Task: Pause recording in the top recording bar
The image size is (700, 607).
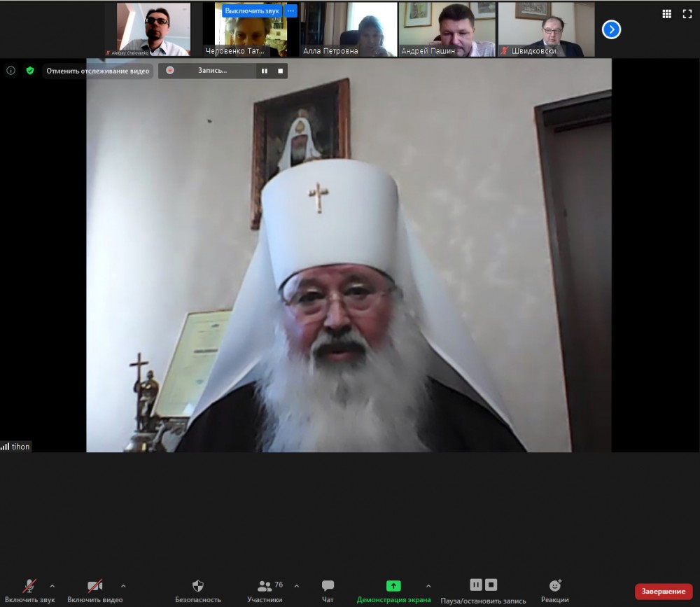Action: click(265, 71)
